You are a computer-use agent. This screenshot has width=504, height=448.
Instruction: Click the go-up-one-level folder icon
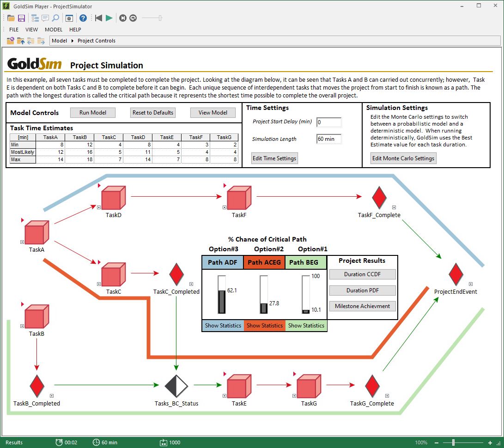pyautogui.click(x=21, y=40)
